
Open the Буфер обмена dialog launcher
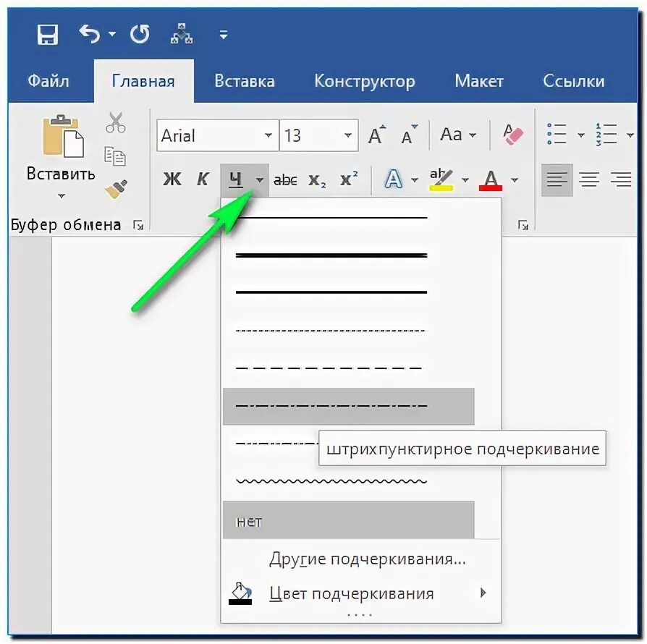pos(138,225)
